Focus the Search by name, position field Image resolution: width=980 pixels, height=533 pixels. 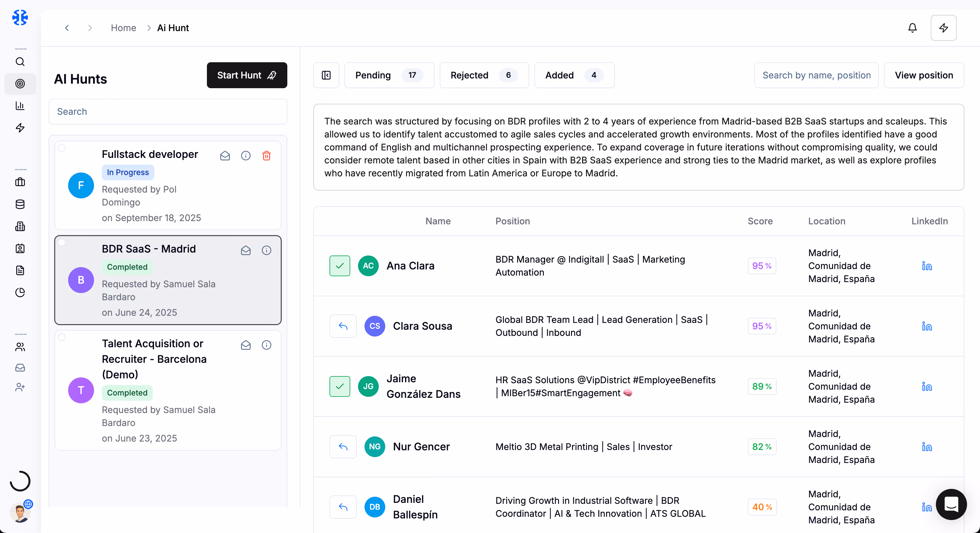(x=816, y=75)
